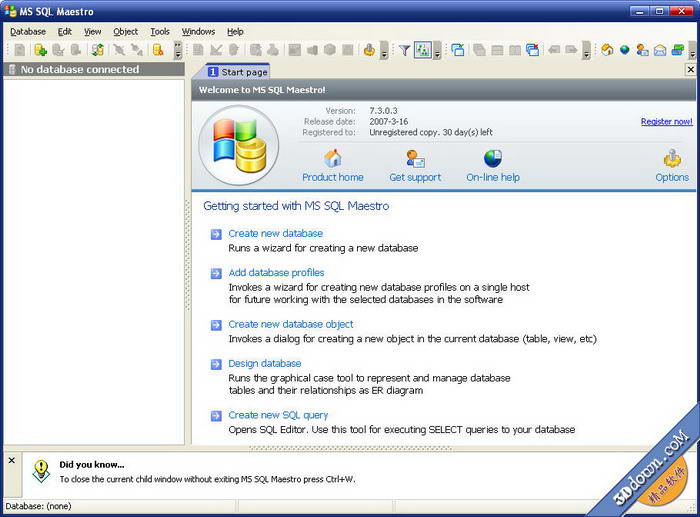Open Options via the joystick toolbar icon
The width and height of the screenshot is (700, 517).
(369, 50)
